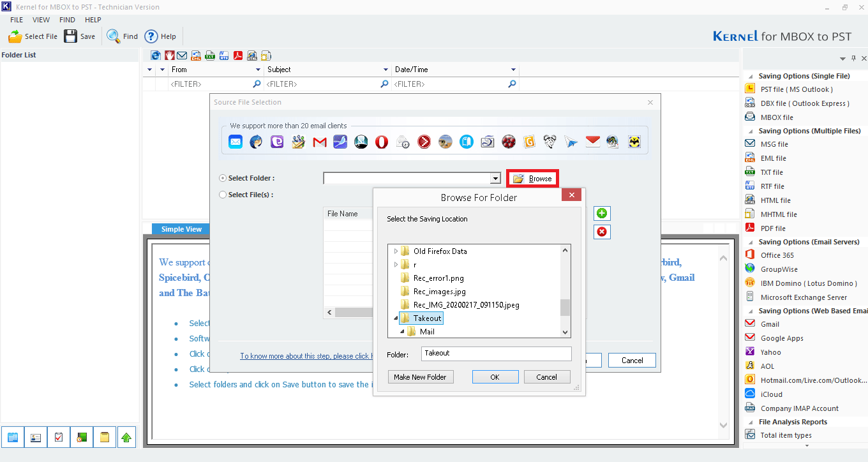This screenshot has width=868, height=462.
Task: Click Cancel in Source File Selection dialog
Action: [x=632, y=361]
